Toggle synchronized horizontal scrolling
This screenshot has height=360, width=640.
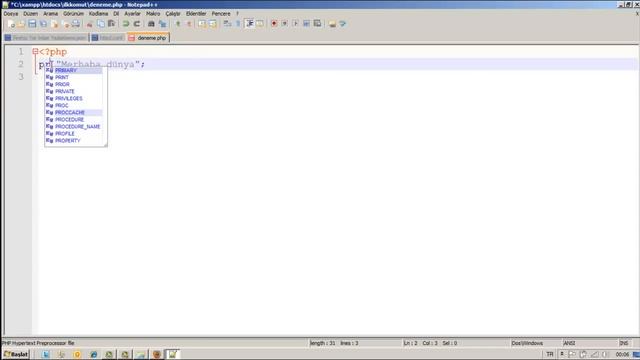coord(213,24)
